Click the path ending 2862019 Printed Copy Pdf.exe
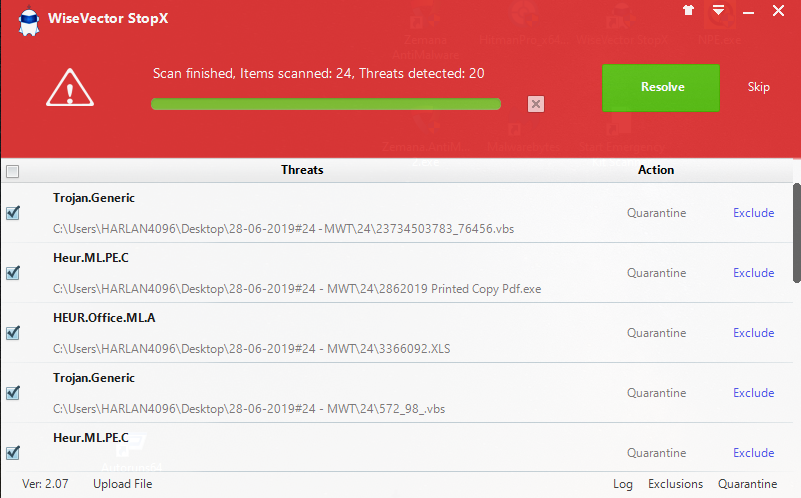 [297, 289]
